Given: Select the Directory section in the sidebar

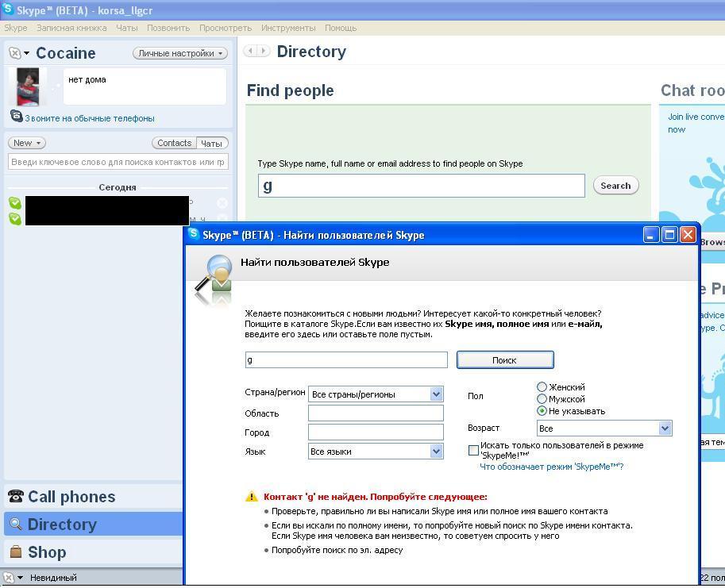Looking at the screenshot, I should [x=94, y=524].
